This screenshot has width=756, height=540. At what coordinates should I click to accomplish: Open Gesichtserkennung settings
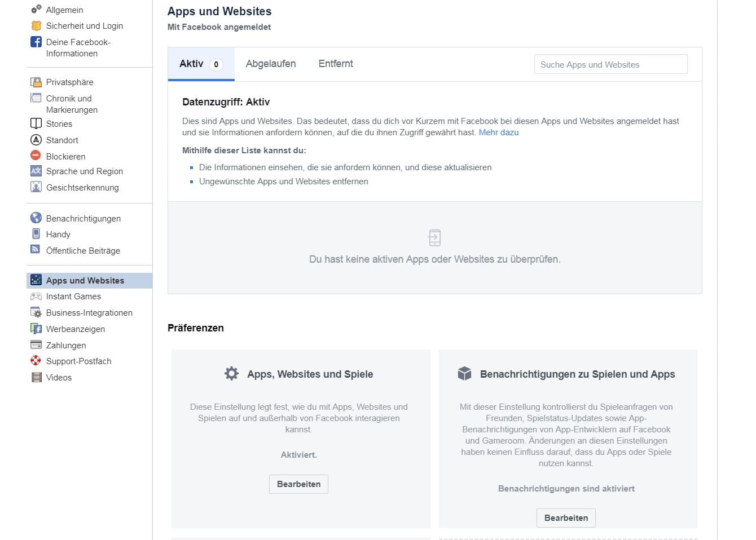pos(82,188)
